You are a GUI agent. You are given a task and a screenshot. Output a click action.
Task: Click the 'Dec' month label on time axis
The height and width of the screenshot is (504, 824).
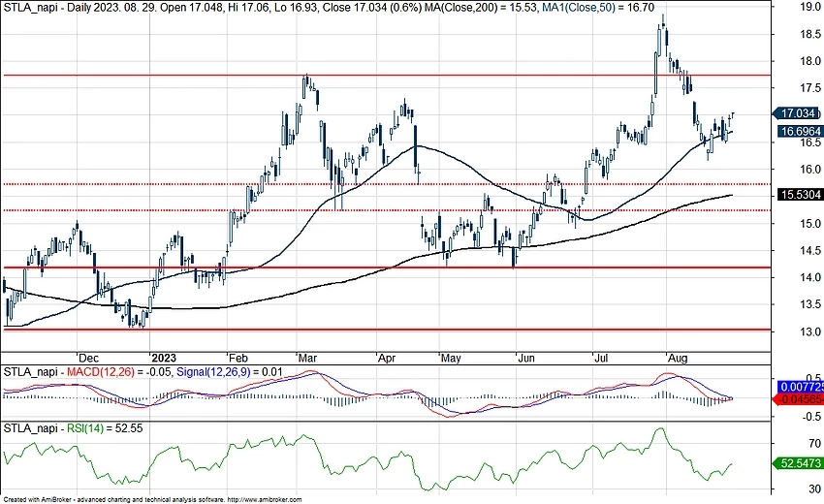coord(88,359)
